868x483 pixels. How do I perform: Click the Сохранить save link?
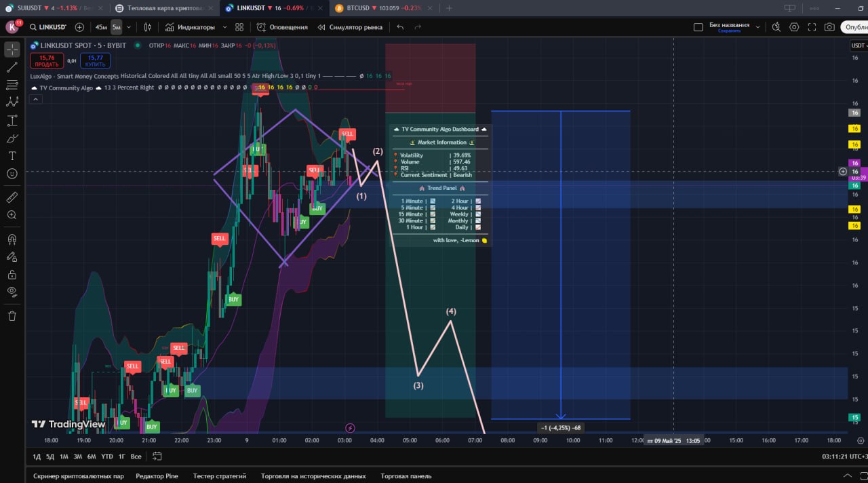pos(729,31)
